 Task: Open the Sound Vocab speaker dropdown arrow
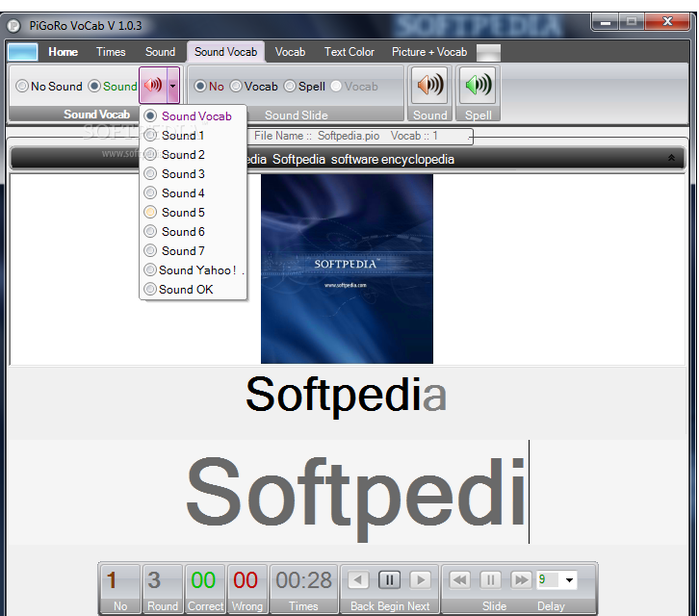(173, 85)
